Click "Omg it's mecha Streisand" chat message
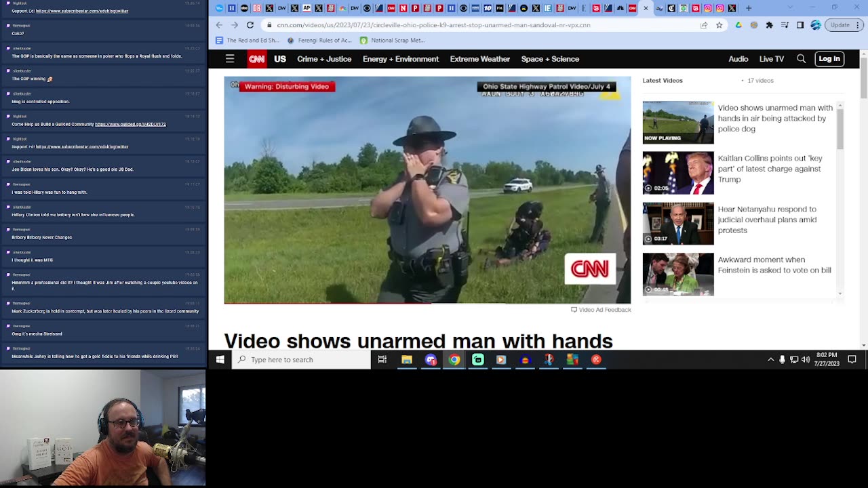This screenshot has width=868, height=488. 37,333
